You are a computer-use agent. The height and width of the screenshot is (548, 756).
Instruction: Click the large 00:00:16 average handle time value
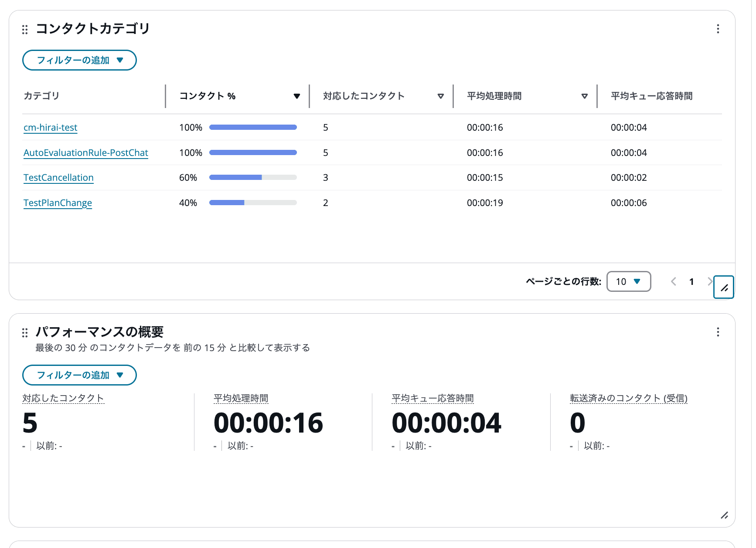(x=268, y=423)
